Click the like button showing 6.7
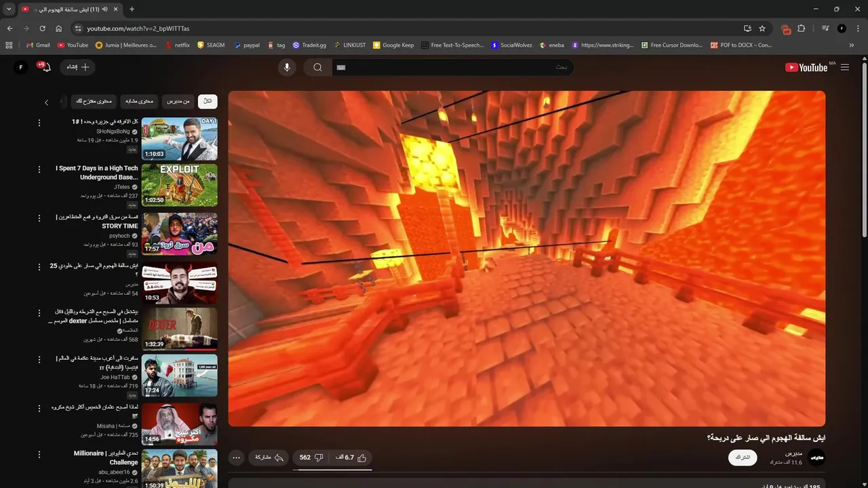 pyautogui.click(x=351, y=457)
